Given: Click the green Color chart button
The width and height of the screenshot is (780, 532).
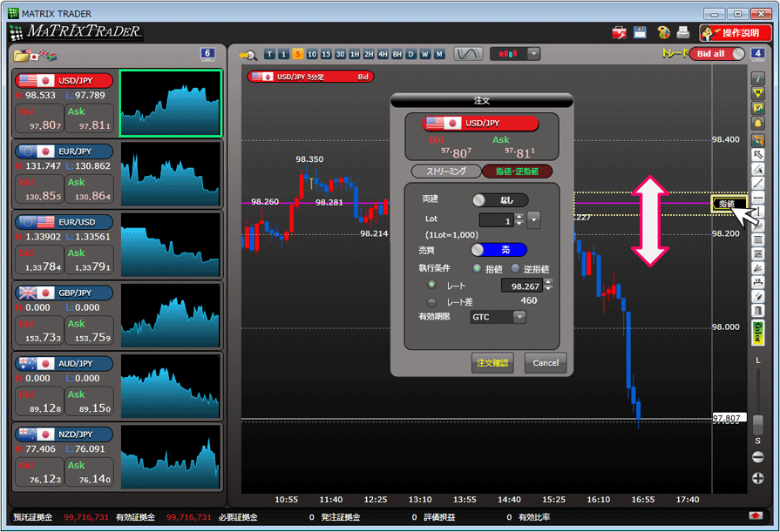Looking at the screenshot, I should pos(757,333).
